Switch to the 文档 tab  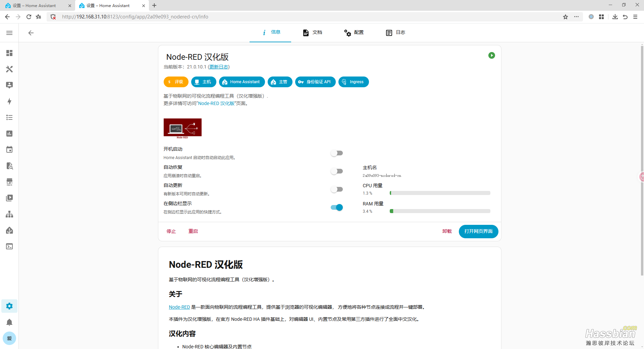312,33
